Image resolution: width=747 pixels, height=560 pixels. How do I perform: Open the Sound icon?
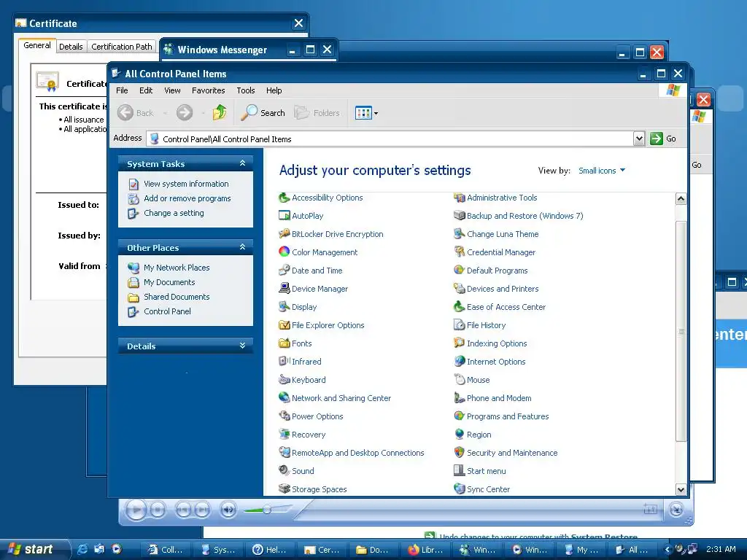pyautogui.click(x=285, y=471)
